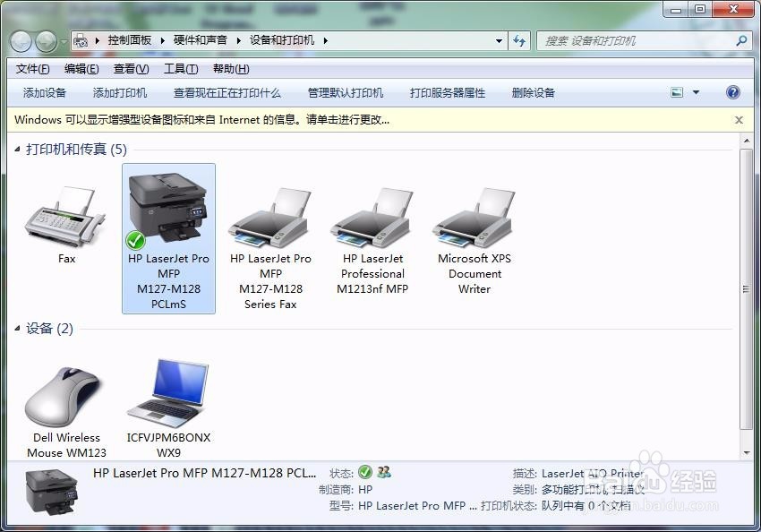
Task: Click the Forward navigation arrow
Action: click(46, 42)
